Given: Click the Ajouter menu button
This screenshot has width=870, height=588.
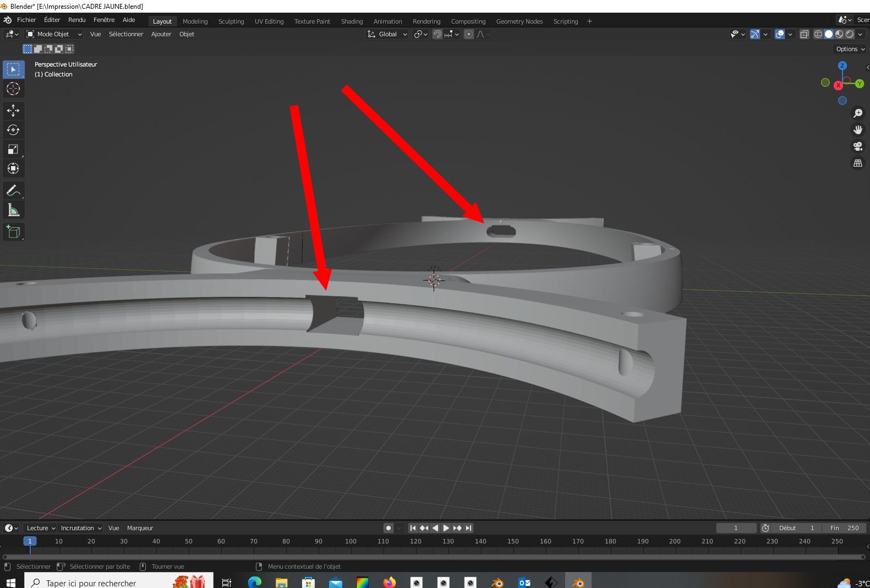Looking at the screenshot, I should click(161, 34).
